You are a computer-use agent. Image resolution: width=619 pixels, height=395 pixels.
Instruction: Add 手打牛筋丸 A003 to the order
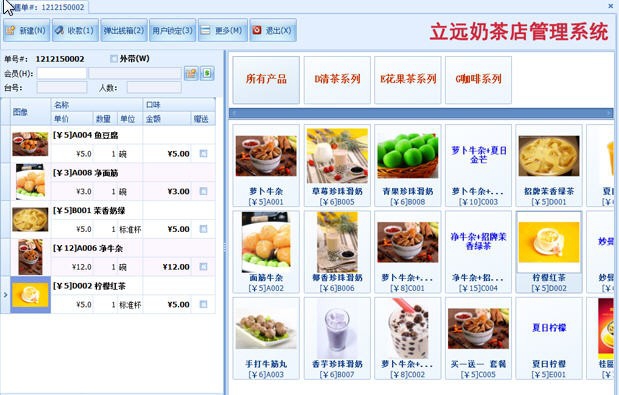[266, 338]
